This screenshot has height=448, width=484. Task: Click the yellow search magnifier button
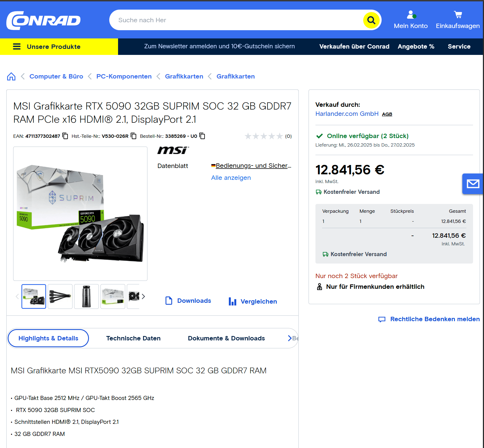[x=371, y=20]
